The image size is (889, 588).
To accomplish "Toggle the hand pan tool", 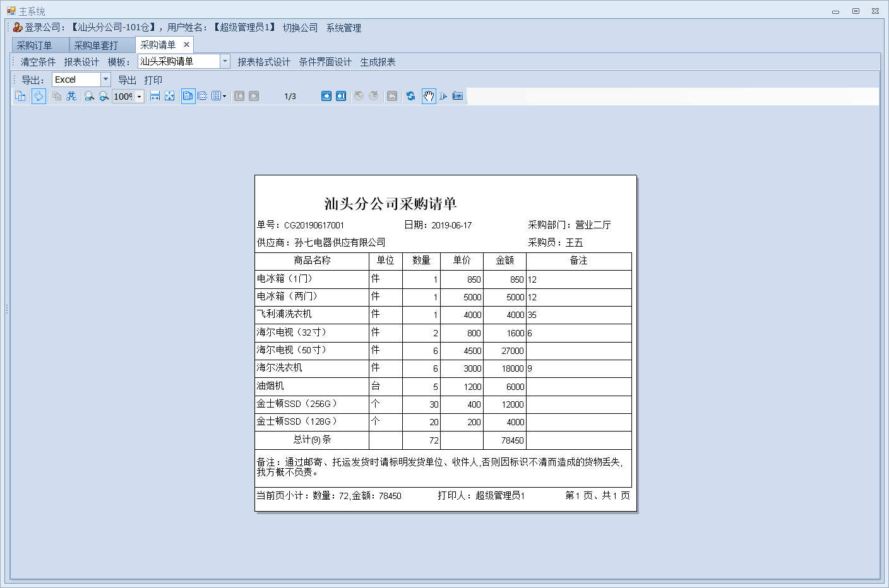I will click(429, 96).
